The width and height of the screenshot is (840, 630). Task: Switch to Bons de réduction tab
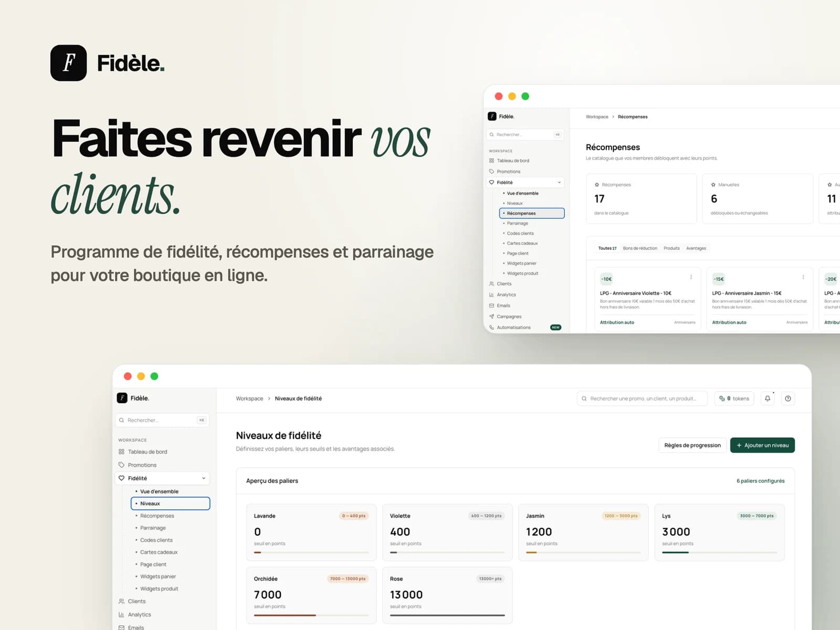(640, 248)
